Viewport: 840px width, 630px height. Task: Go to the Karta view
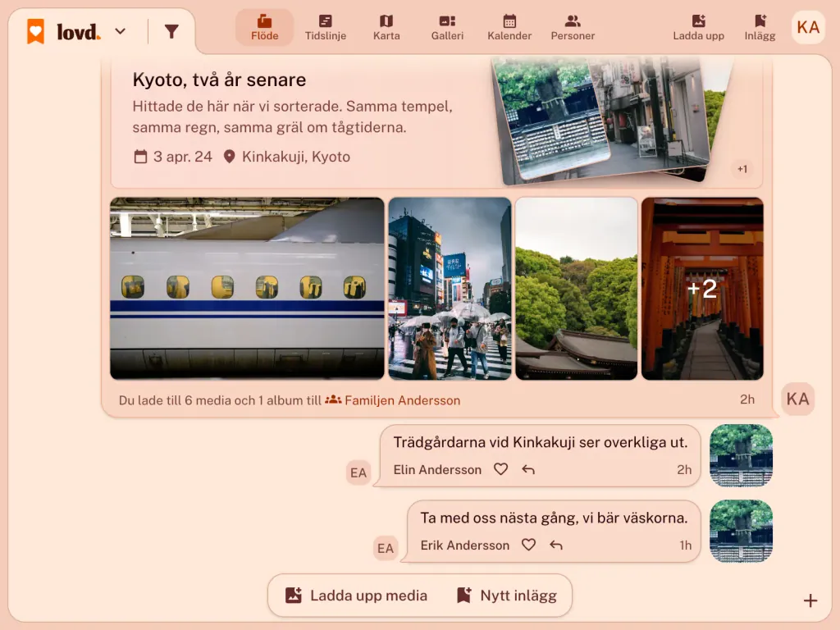pos(386,28)
